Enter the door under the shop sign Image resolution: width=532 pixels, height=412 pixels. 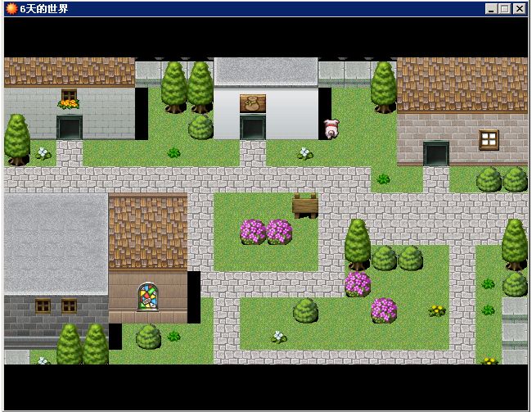253,128
